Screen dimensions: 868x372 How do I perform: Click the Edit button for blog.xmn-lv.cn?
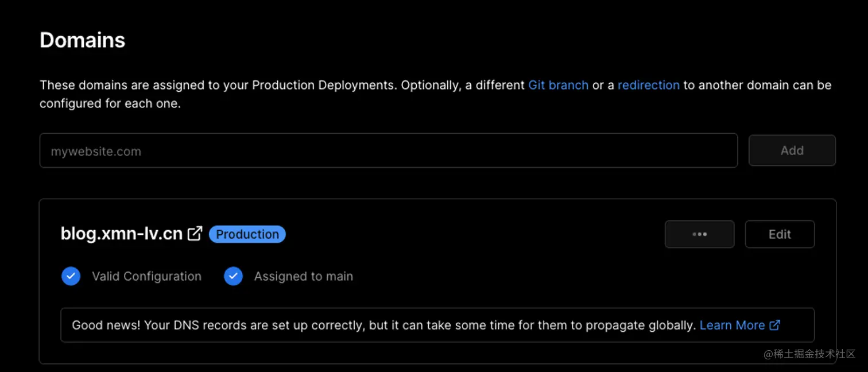[780, 234]
